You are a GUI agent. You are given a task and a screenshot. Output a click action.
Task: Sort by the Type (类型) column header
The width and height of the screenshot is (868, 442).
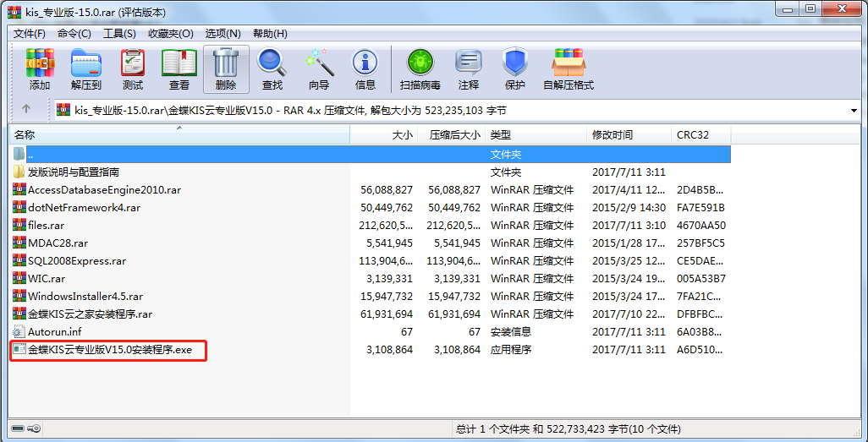[x=536, y=135]
